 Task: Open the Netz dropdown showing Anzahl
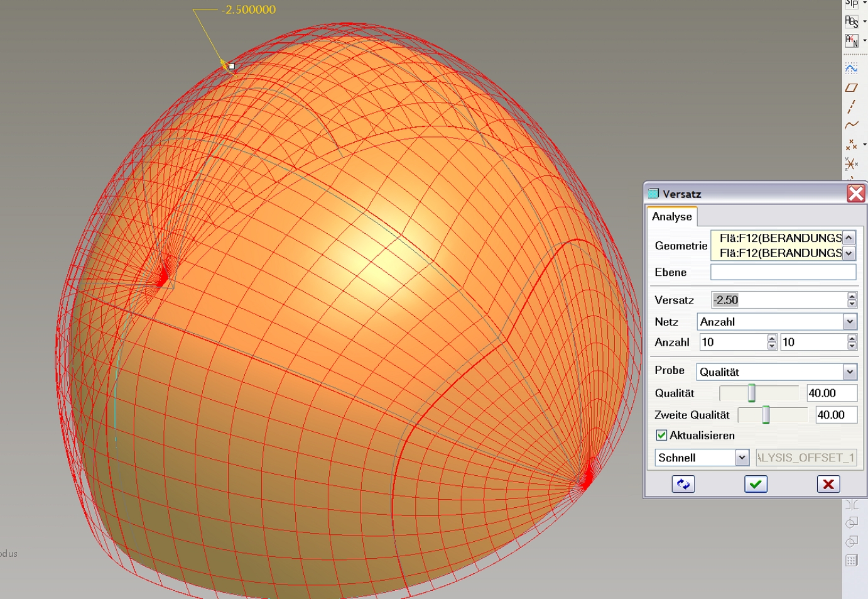click(x=850, y=322)
